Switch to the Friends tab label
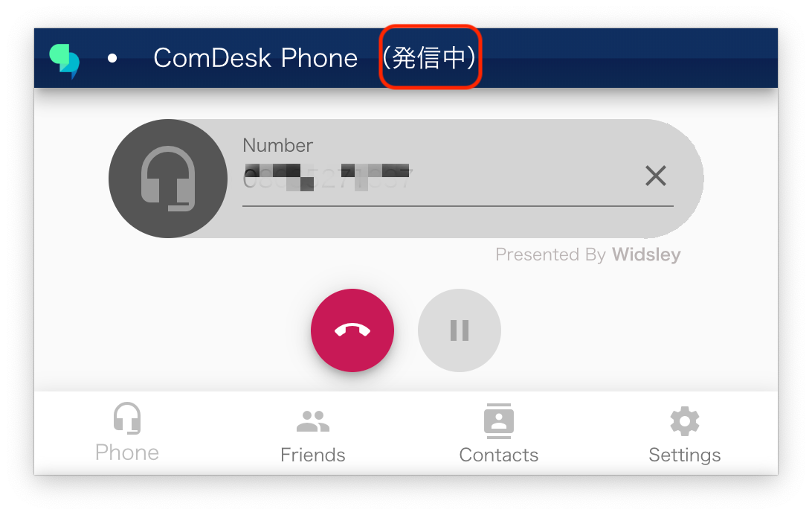This screenshot has width=812, height=515. (313, 455)
